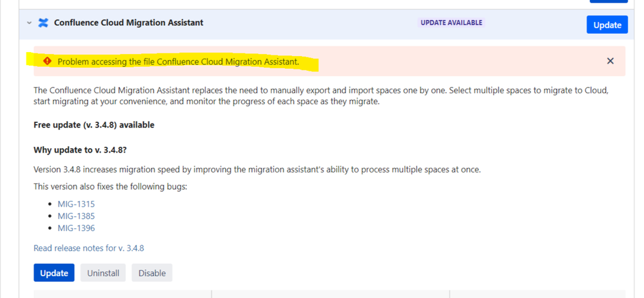Click the blue Update button in header row
Viewport: 644px width, 298px height.
tap(607, 24)
